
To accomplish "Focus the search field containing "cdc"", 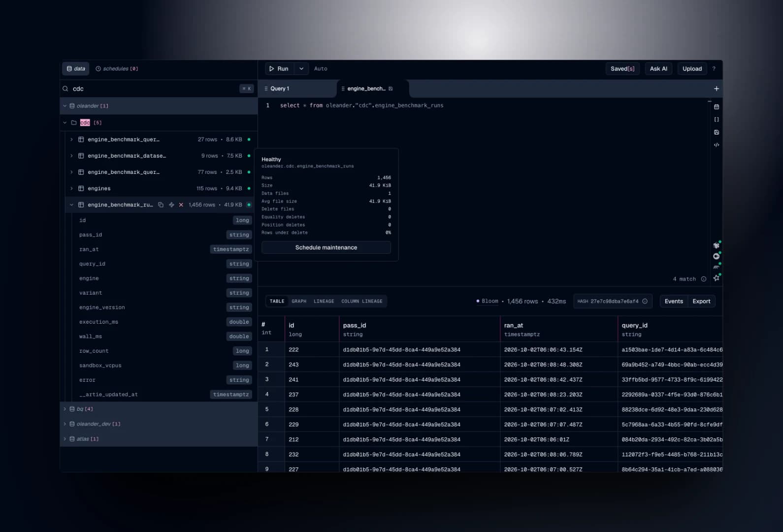I will (158, 89).
